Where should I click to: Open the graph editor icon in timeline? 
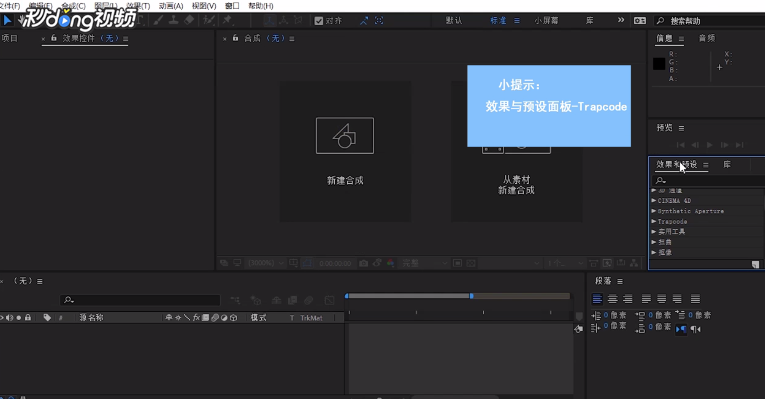329,300
